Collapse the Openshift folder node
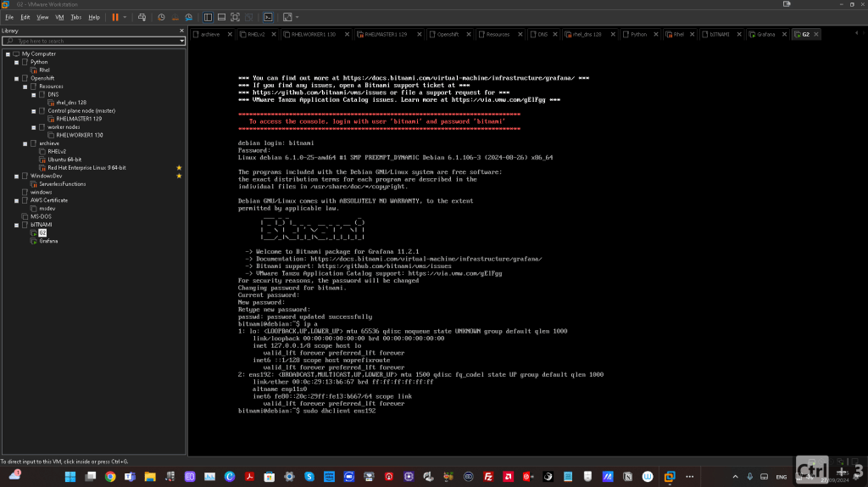868x487 pixels. point(17,79)
